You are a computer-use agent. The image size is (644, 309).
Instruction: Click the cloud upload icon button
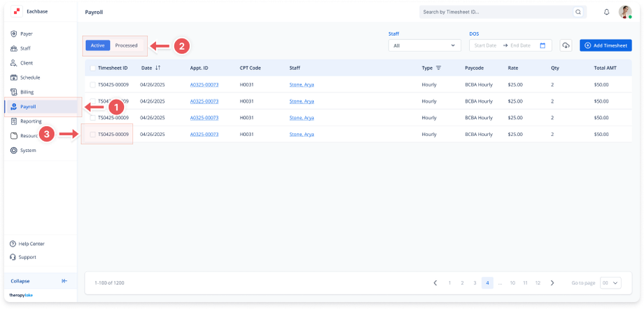(566, 45)
